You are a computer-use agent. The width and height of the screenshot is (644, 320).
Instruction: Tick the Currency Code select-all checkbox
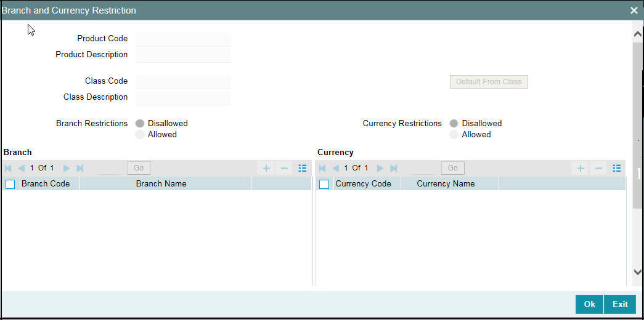[x=324, y=184]
